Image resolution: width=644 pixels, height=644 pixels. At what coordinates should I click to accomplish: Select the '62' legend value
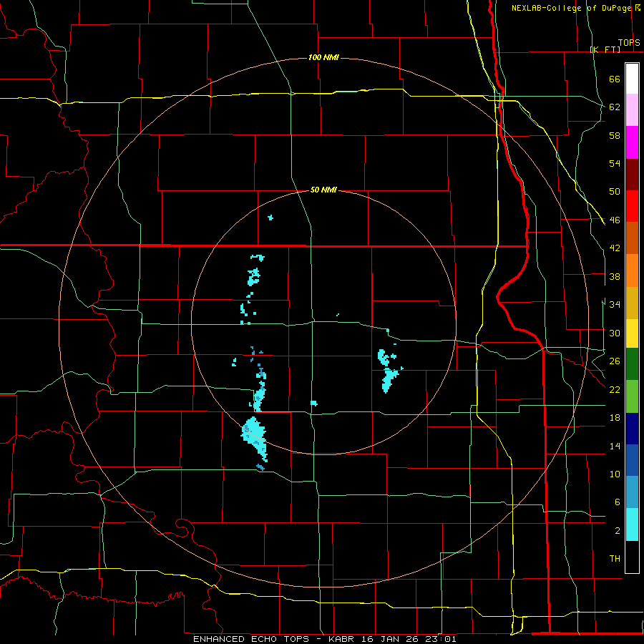click(615, 107)
